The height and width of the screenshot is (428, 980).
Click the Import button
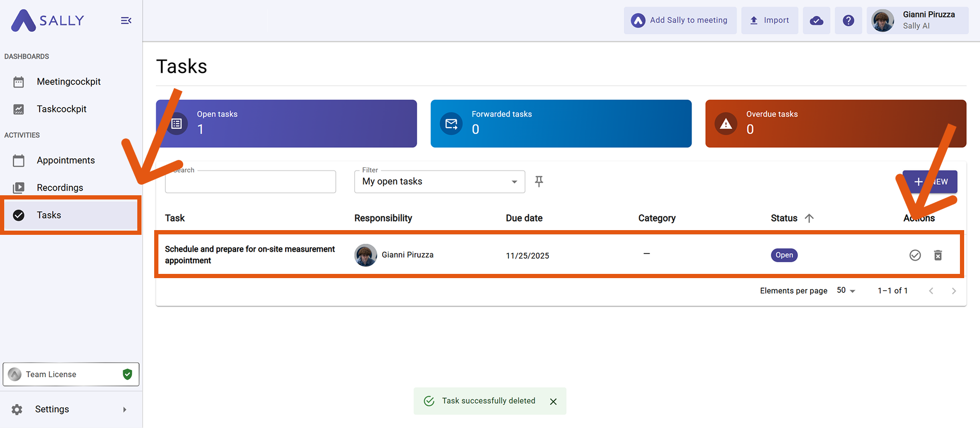769,21
